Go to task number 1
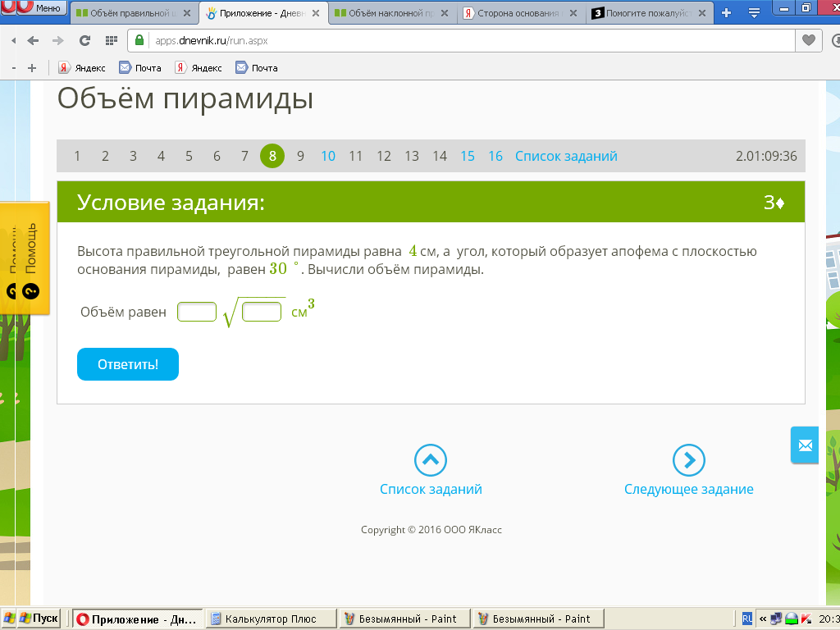840x630 pixels. click(77, 156)
